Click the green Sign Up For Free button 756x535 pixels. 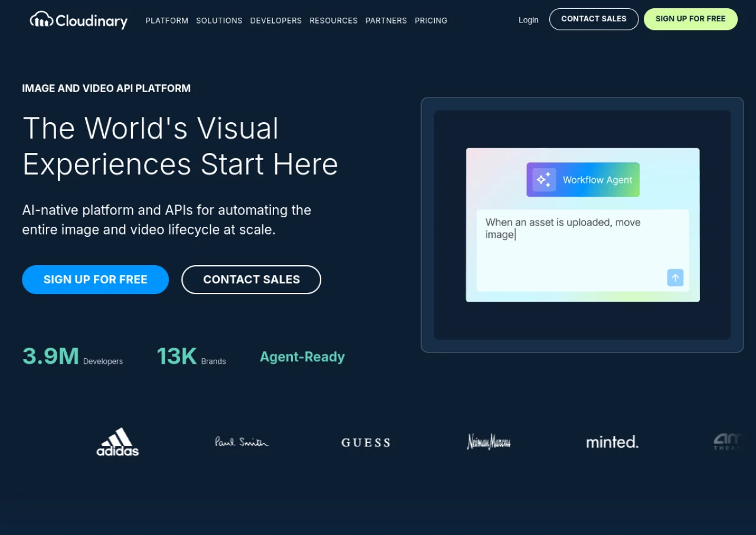[x=690, y=19]
